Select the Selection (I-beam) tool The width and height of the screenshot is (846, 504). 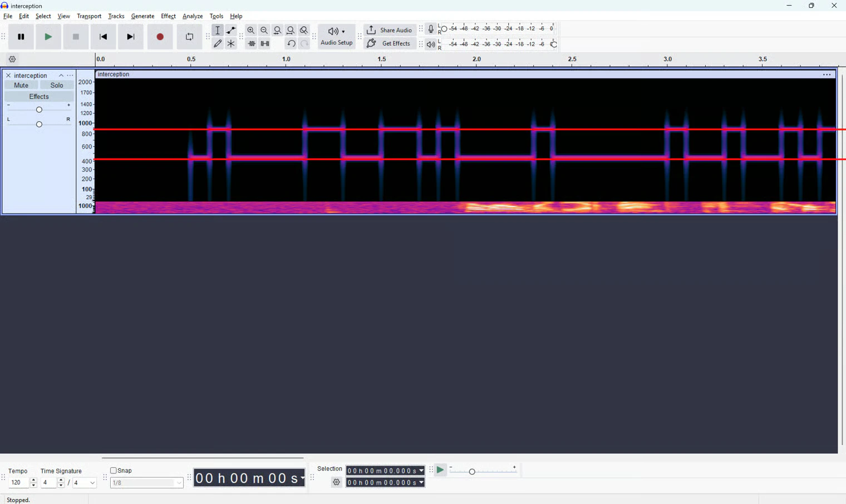point(218,31)
